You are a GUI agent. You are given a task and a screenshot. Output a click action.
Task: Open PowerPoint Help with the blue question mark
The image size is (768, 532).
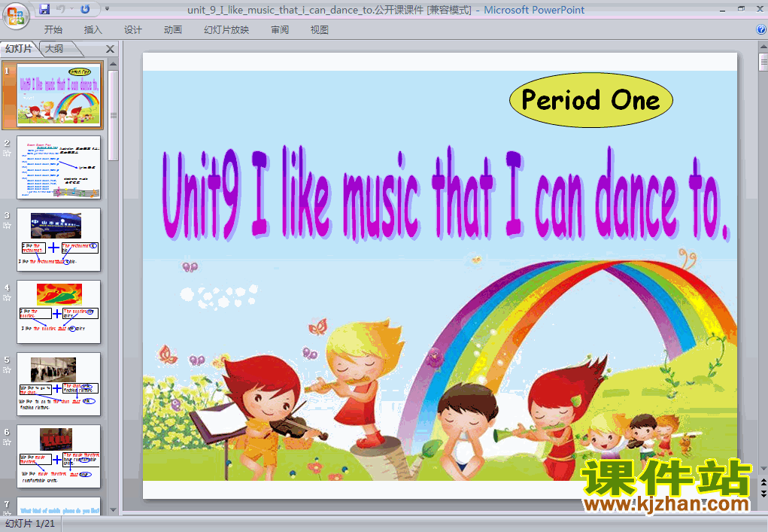point(761,29)
